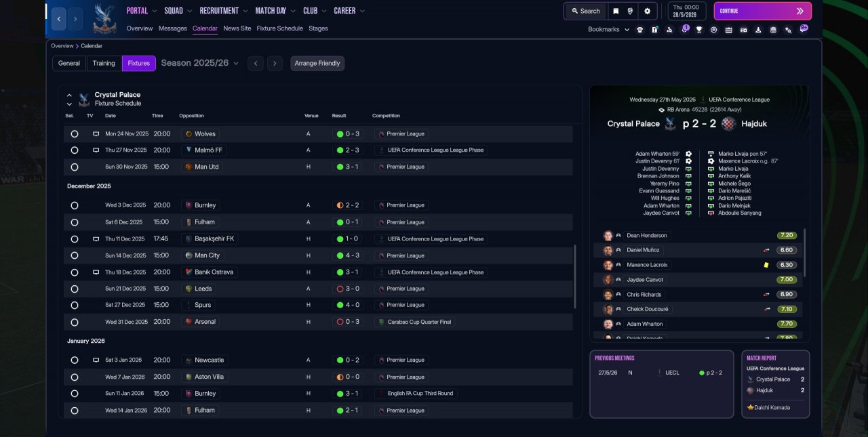Go to next season with right arrow

(275, 63)
